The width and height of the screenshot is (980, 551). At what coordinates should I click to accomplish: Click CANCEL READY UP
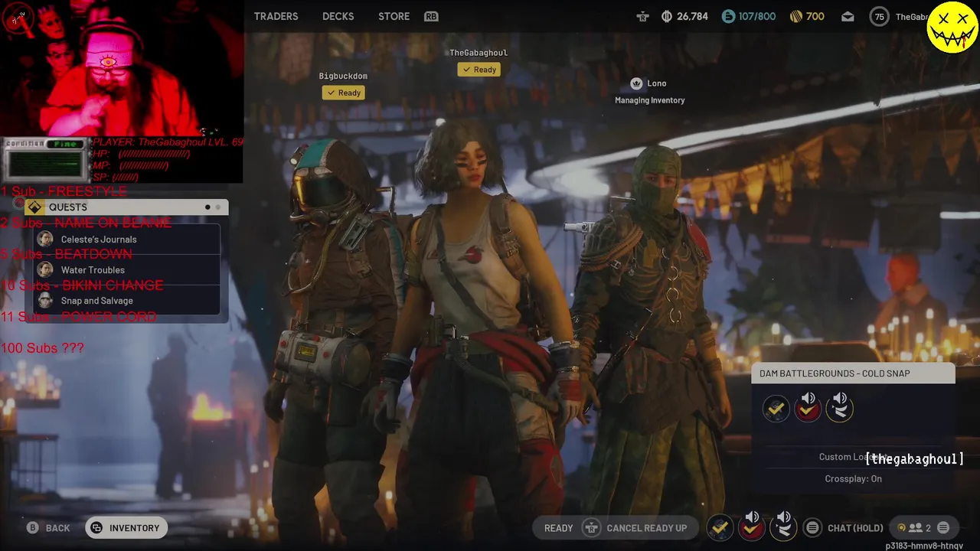646,528
